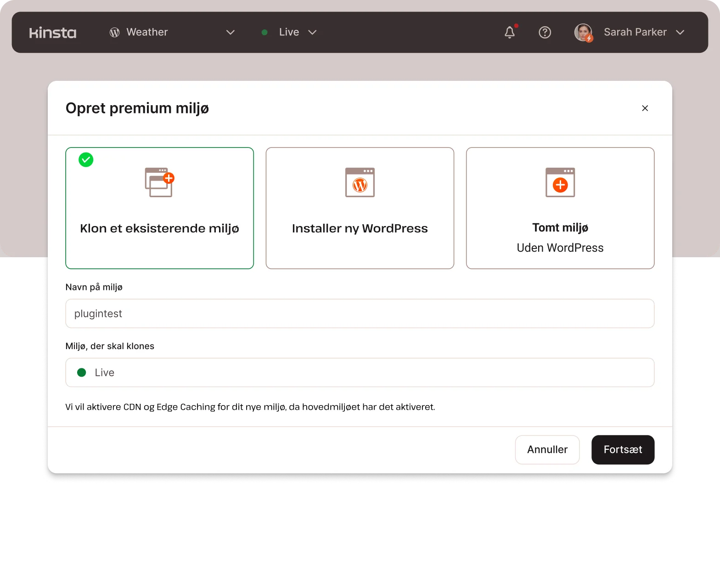The width and height of the screenshot is (720, 588).
Task: Select Installer ny WordPress option
Action: click(x=360, y=228)
